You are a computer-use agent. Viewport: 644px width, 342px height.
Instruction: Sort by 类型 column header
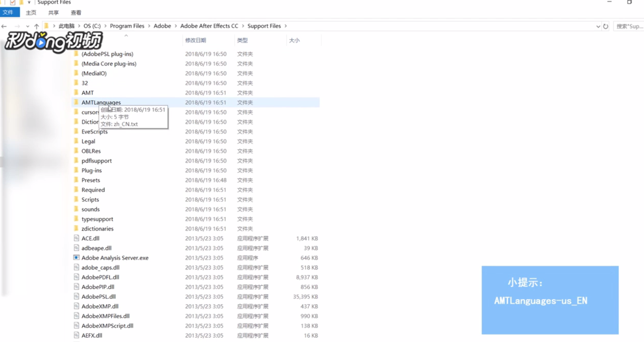click(x=242, y=40)
